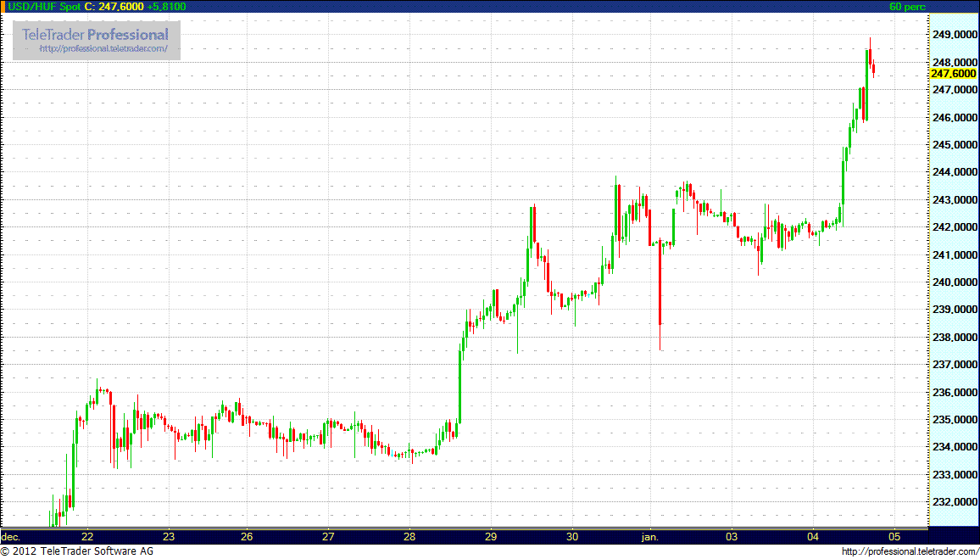980x559 pixels.
Task: Click the 244,0000 price axis label
Action: pos(955,172)
